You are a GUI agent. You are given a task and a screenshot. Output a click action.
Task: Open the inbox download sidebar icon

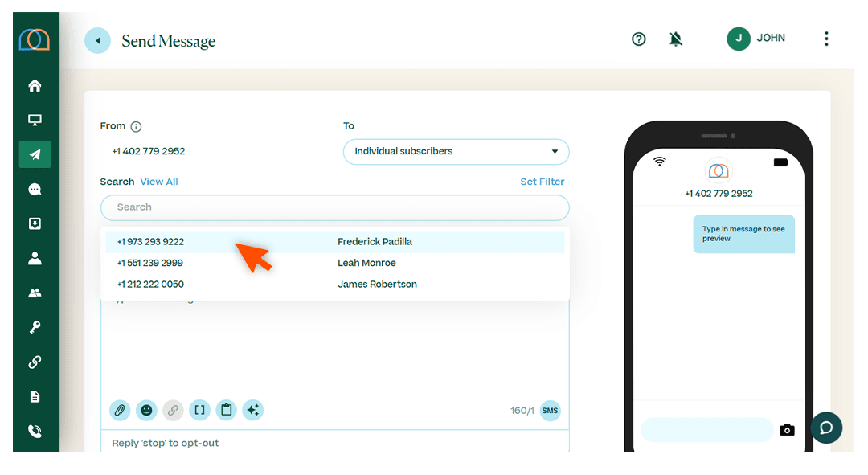[x=35, y=223]
